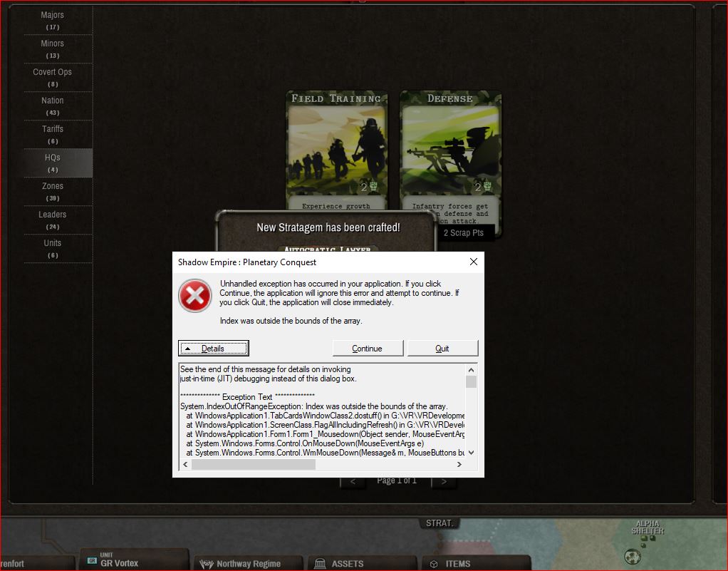The width and height of the screenshot is (728, 571).
Task: Select the HQs category
Action: coord(53,163)
